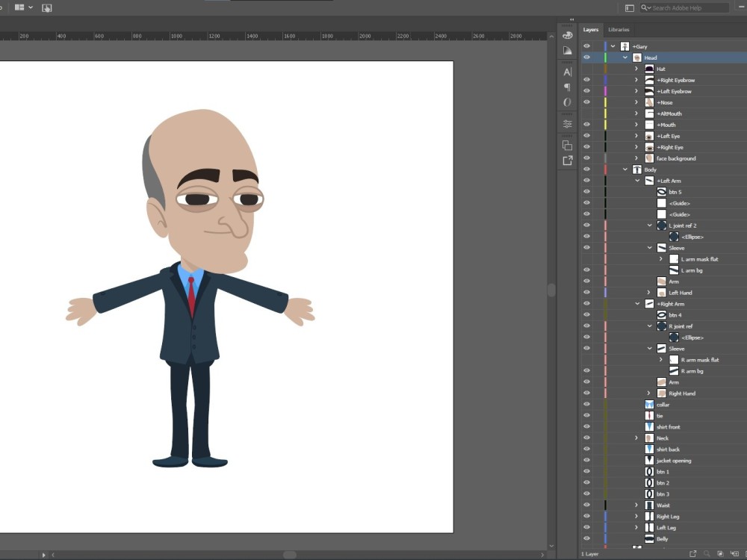Click the vertical canvas scrollbar thumb
Screen dimensions: 747x560
point(551,290)
